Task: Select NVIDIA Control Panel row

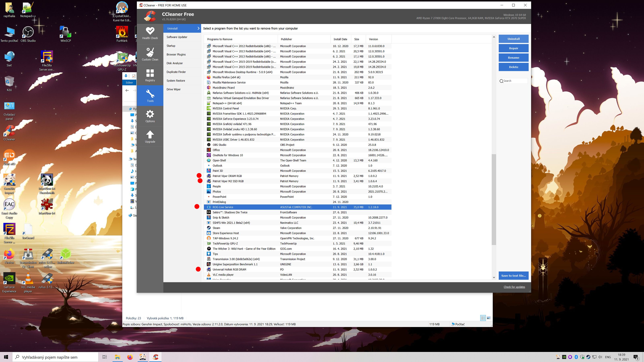Action: (298, 108)
